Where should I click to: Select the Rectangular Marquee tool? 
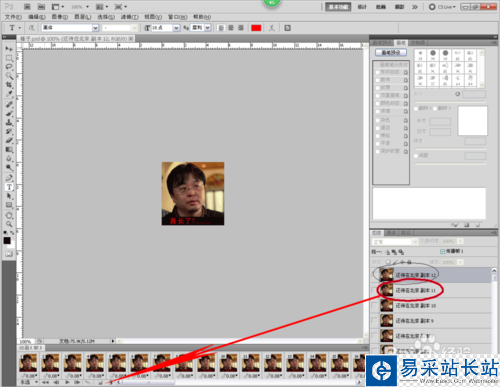9,58
